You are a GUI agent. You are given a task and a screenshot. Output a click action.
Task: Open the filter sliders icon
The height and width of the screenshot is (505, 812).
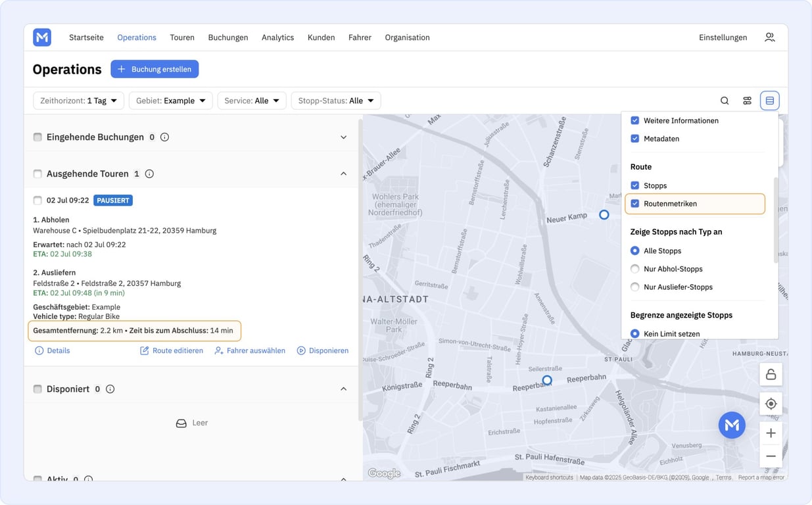(747, 101)
